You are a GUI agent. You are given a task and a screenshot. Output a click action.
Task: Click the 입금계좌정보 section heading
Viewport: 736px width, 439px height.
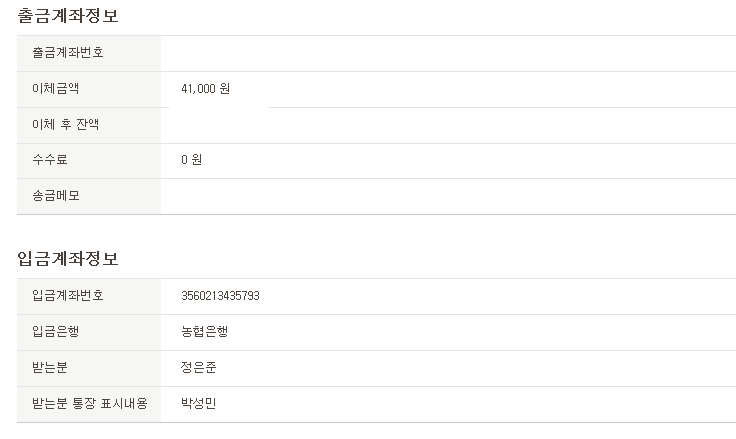(68, 258)
